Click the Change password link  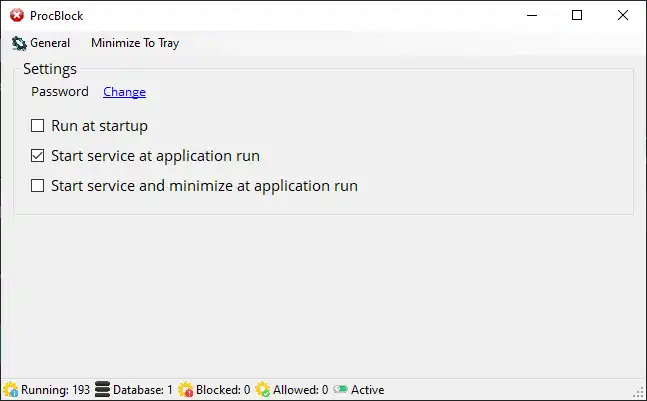tap(124, 92)
